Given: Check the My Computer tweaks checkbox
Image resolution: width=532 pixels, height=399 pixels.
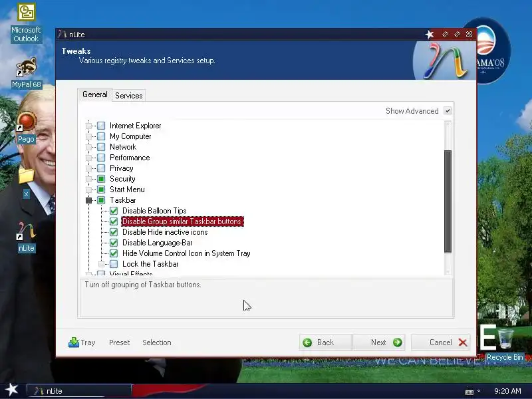Looking at the screenshot, I should click(x=101, y=136).
